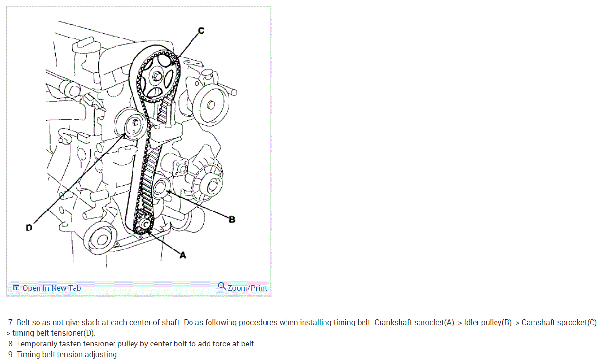This screenshot has height=364, width=610.
Task: Click the Zoom/Print magnifier icon
Action: pos(222,286)
